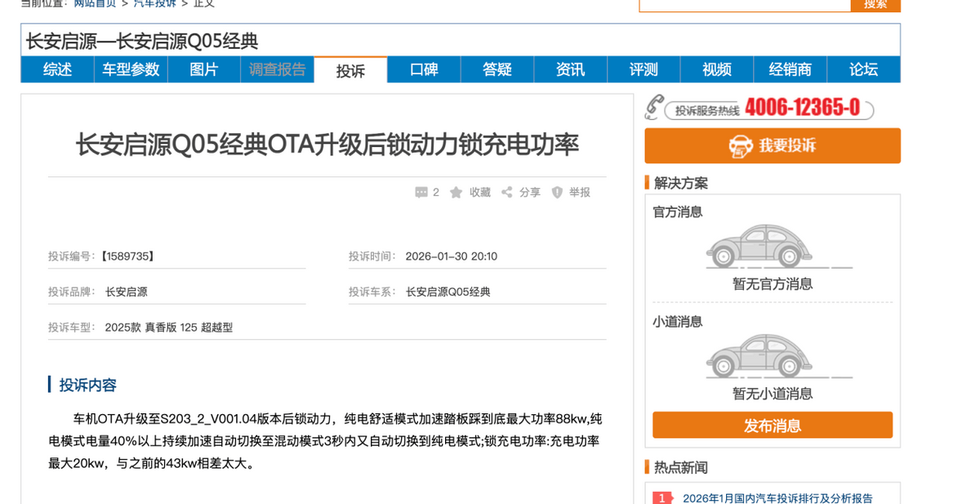The height and width of the screenshot is (504, 980).
Task: Open the 2026年1月国内汽车投诉排行 news link
Action: coord(777,497)
